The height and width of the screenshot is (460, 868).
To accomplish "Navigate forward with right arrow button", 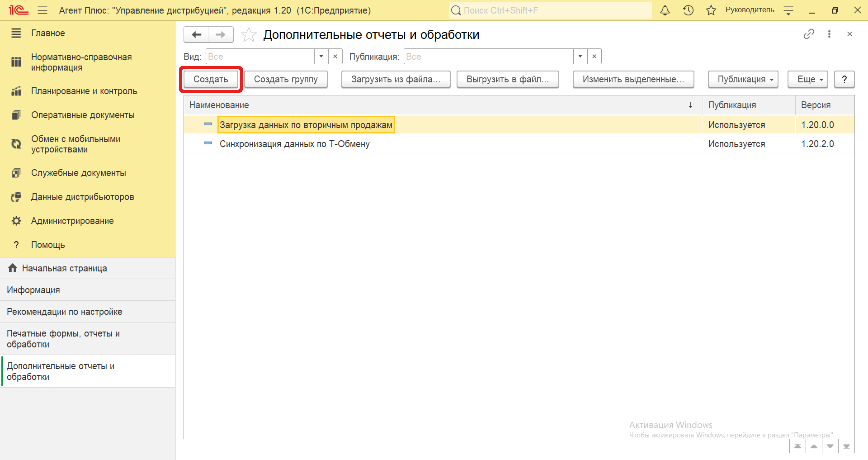I will click(x=221, y=35).
